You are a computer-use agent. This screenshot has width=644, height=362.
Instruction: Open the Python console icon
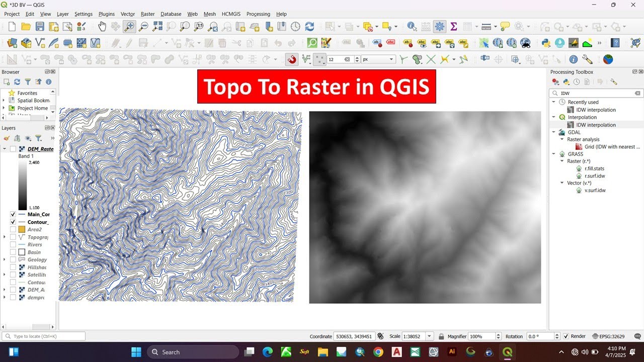coord(545,43)
